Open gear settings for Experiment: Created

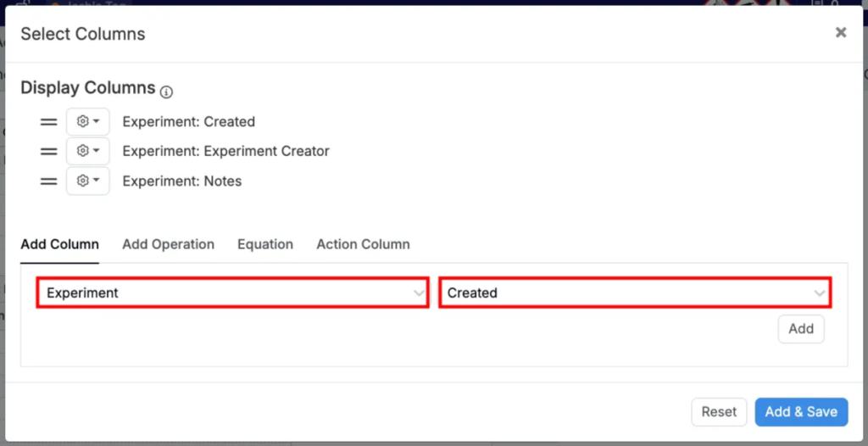(x=88, y=122)
